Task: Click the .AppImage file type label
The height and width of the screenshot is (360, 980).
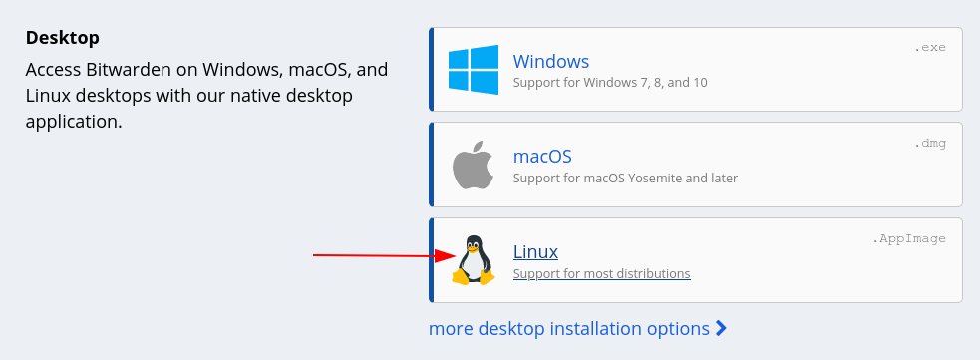Action: click(909, 238)
